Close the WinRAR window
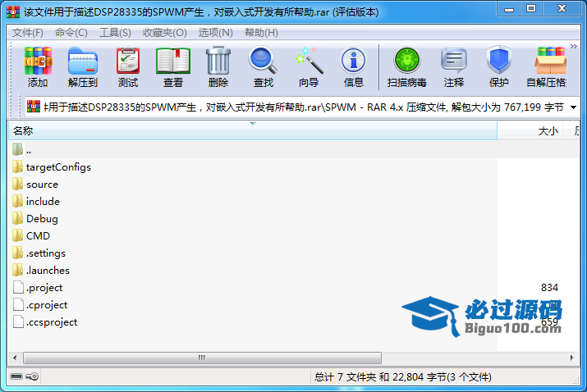The image size is (587, 392). coord(562,9)
